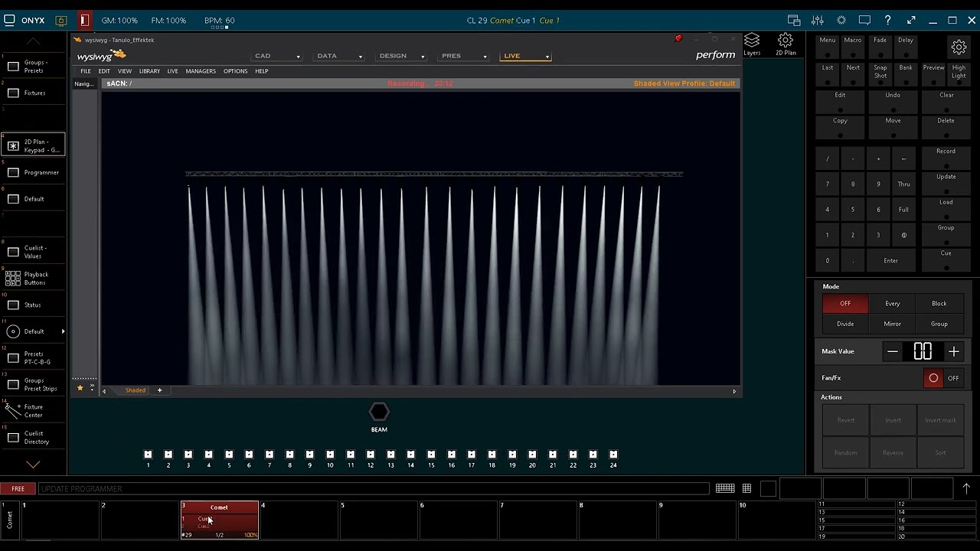
Task: Click the Enter key on the keypad
Action: pos(890,261)
